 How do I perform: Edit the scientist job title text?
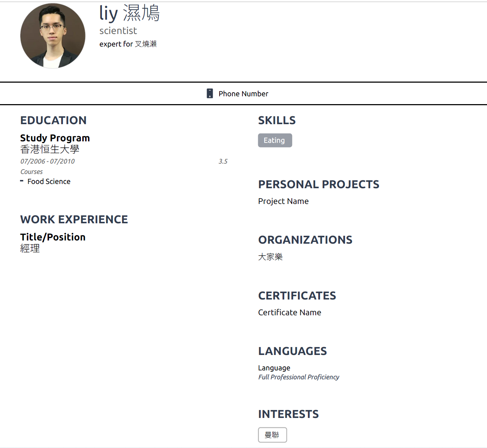click(118, 31)
